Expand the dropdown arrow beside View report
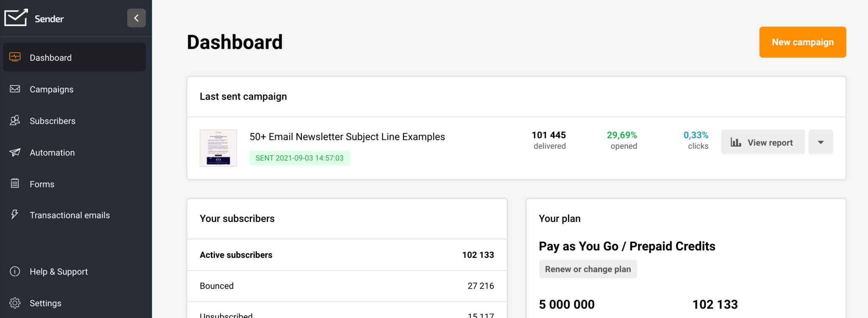Viewport: 868px width, 318px height. click(x=821, y=142)
